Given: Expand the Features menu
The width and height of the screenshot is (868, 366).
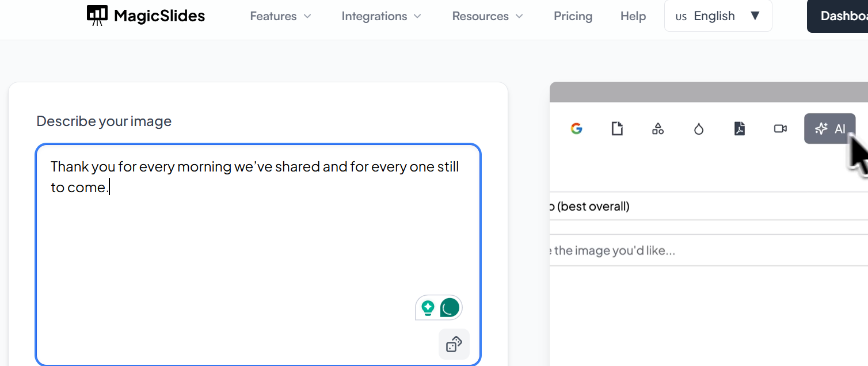Looking at the screenshot, I should pos(280,16).
